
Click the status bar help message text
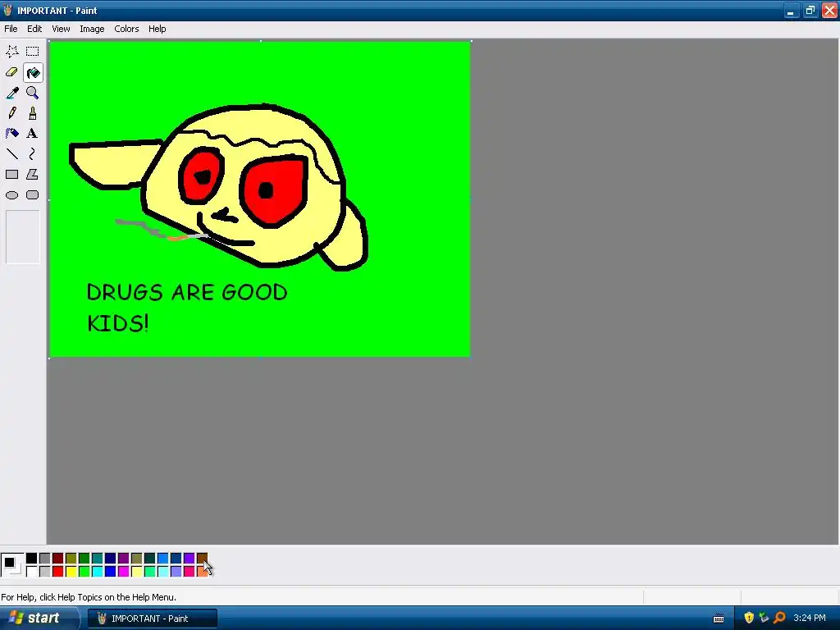pos(89,597)
